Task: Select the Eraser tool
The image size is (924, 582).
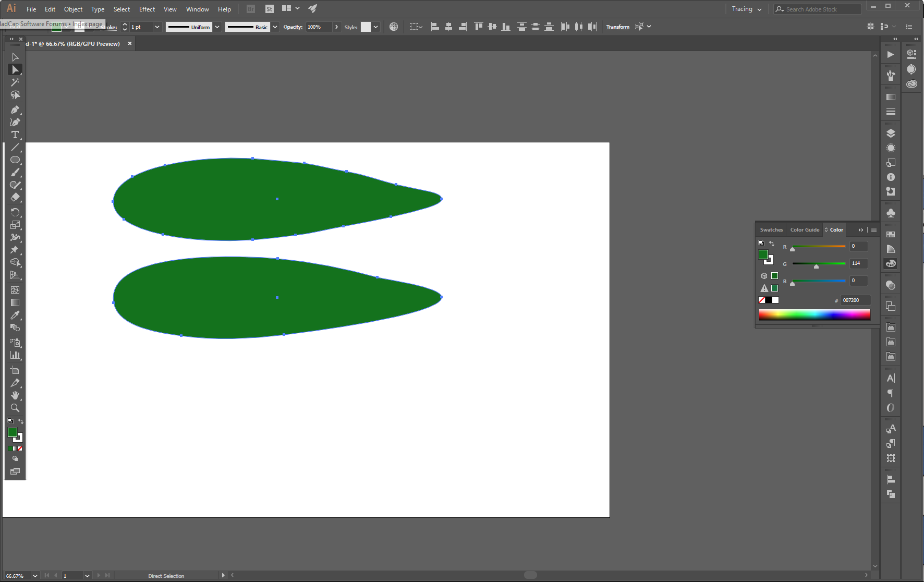Action: pyautogui.click(x=15, y=198)
